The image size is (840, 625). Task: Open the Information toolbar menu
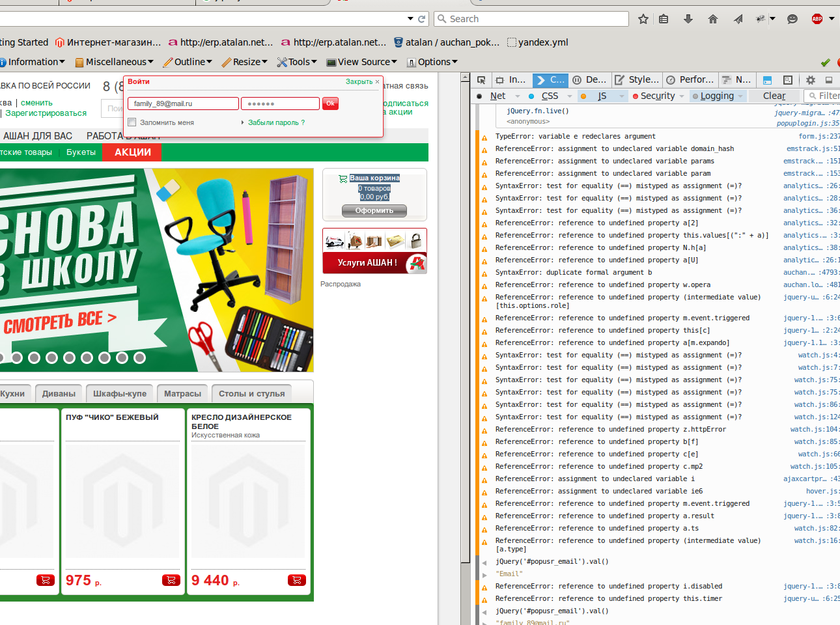33,62
